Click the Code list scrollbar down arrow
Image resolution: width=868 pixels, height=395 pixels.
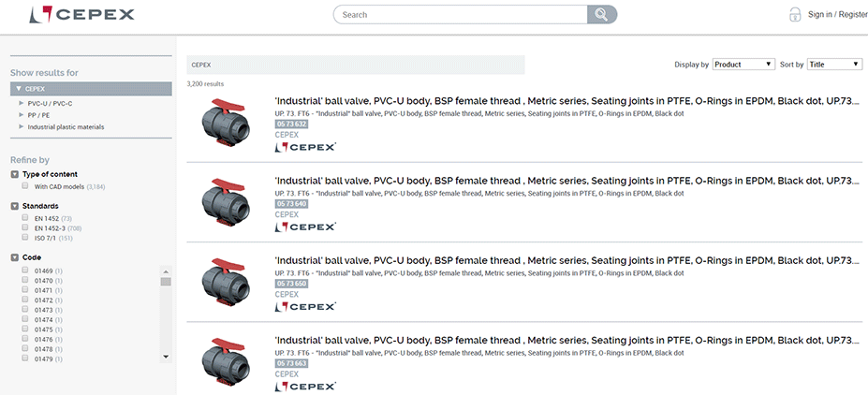[x=166, y=357]
